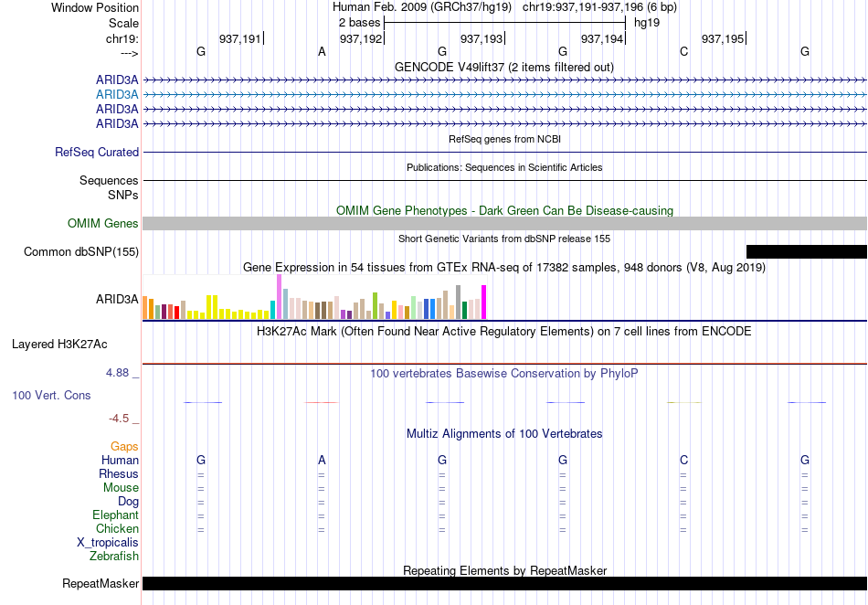Click the black dbSNP variant block
868x605 pixels.
[807, 252]
